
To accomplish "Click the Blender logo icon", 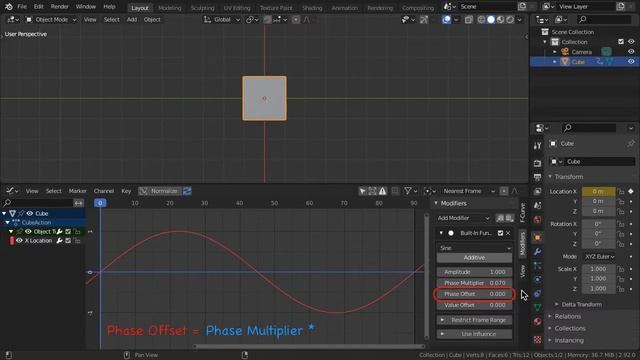I will coord(9,7).
